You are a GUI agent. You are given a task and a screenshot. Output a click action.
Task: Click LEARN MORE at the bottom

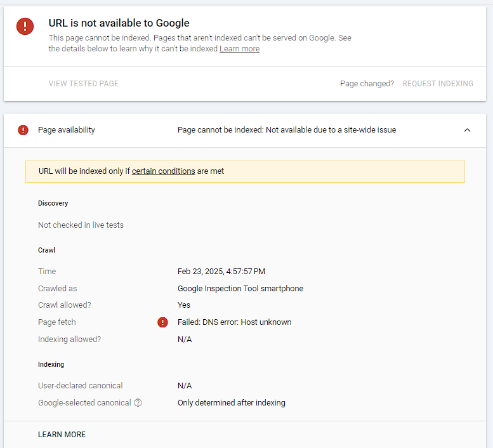(62, 435)
